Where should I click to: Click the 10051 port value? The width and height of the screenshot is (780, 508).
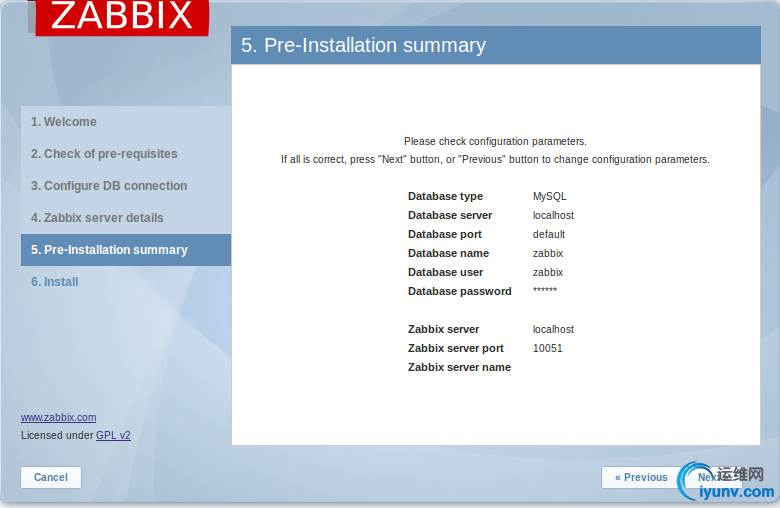point(547,348)
